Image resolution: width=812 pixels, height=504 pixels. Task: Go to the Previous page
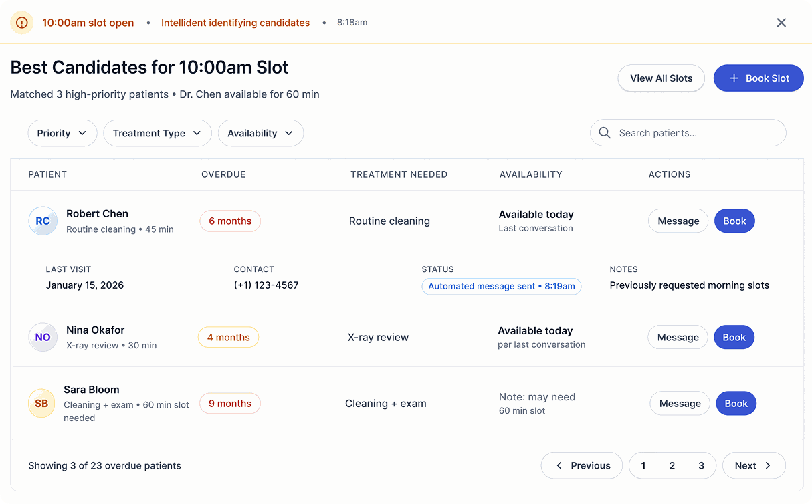pos(582,466)
